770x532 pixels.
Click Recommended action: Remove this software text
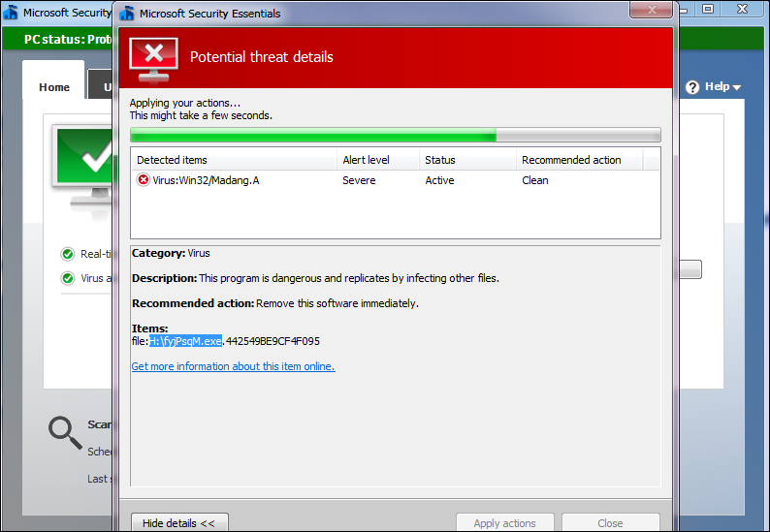pyautogui.click(x=275, y=303)
